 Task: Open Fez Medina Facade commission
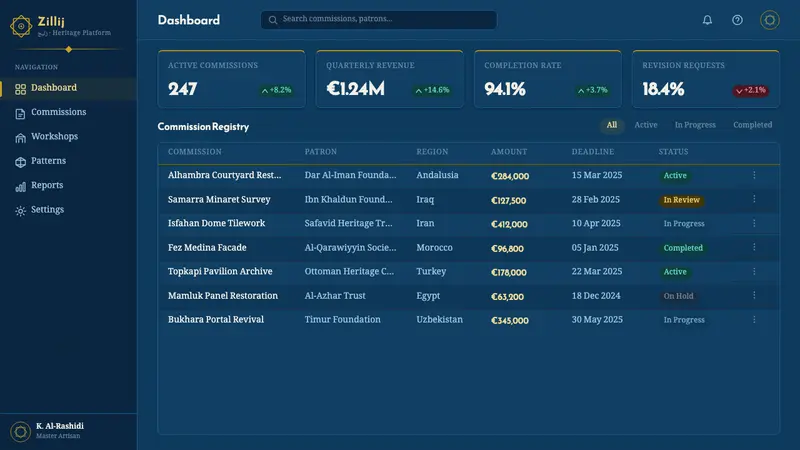coord(207,247)
